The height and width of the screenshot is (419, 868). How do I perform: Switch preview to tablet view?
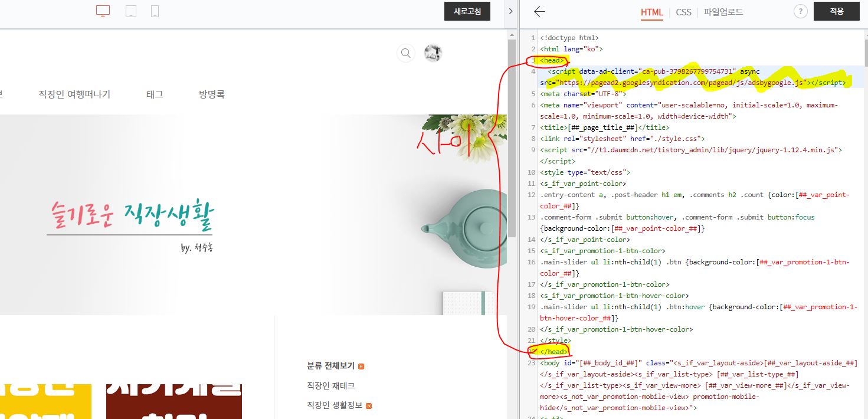[x=131, y=11]
